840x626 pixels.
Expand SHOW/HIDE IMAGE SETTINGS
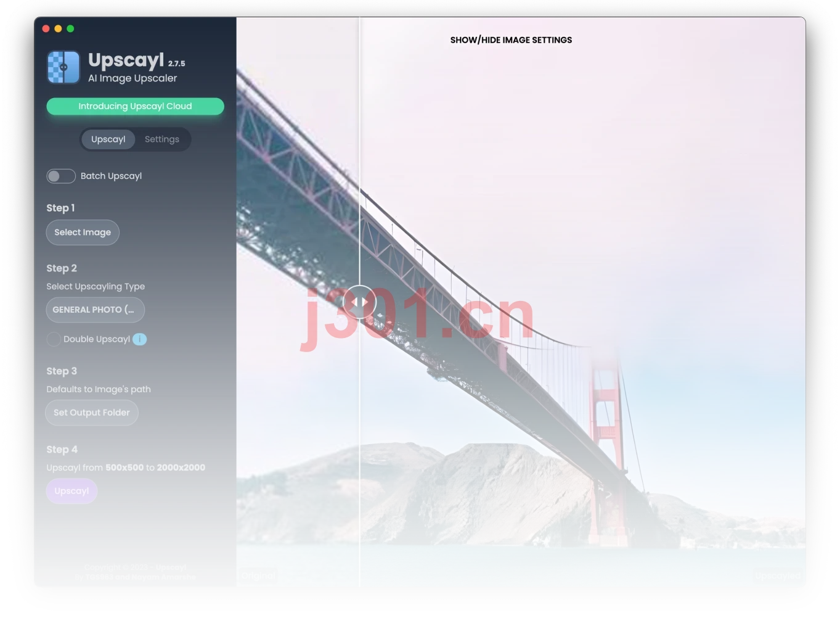coord(511,40)
